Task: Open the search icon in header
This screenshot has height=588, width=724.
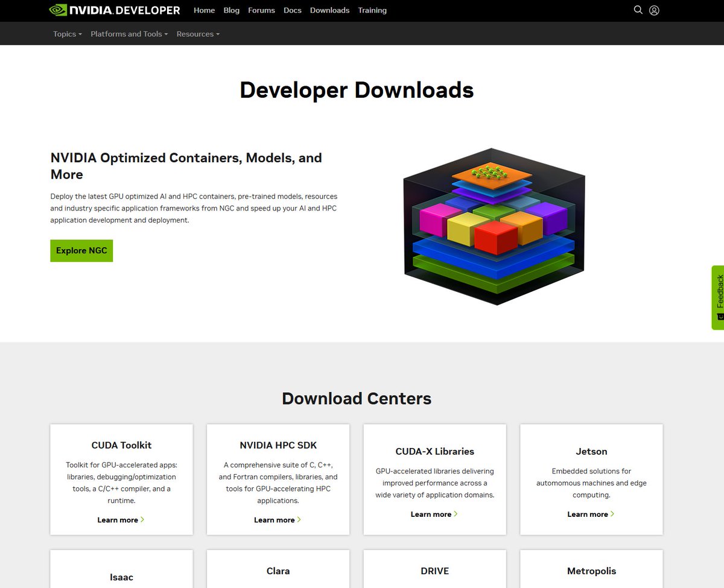Action: point(638,10)
